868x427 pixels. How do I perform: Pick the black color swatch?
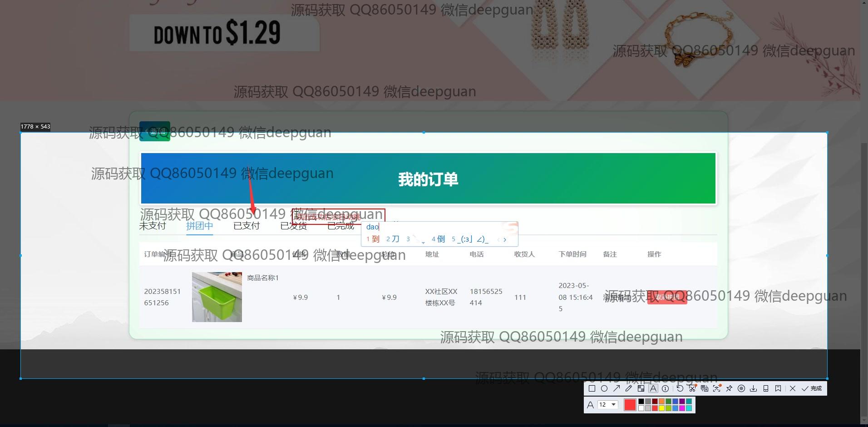(x=641, y=402)
